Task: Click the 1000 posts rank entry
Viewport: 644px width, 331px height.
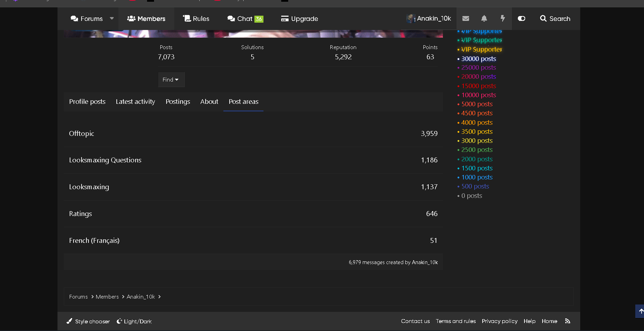Action: 477,177
